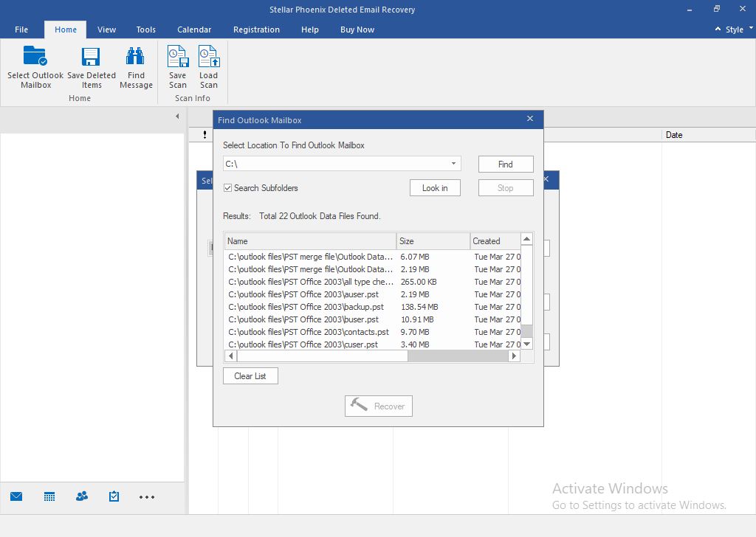Screen dimensions: 756x537
Task: Sort results by the Created column header
Action: coord(495,241)
